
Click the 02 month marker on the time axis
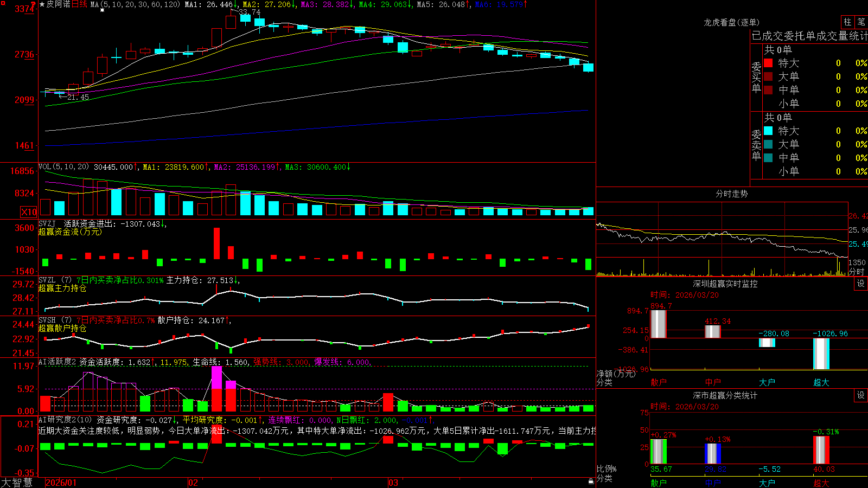pos(193,483)
